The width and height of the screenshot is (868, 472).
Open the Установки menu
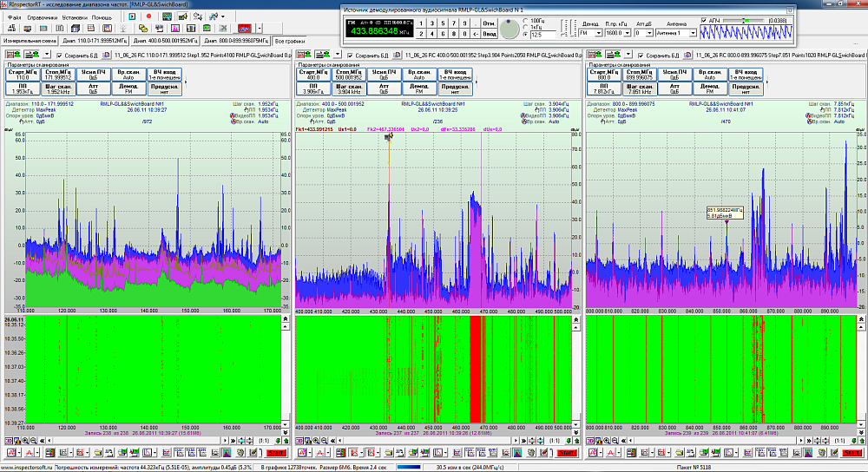(x=74, y=16)
